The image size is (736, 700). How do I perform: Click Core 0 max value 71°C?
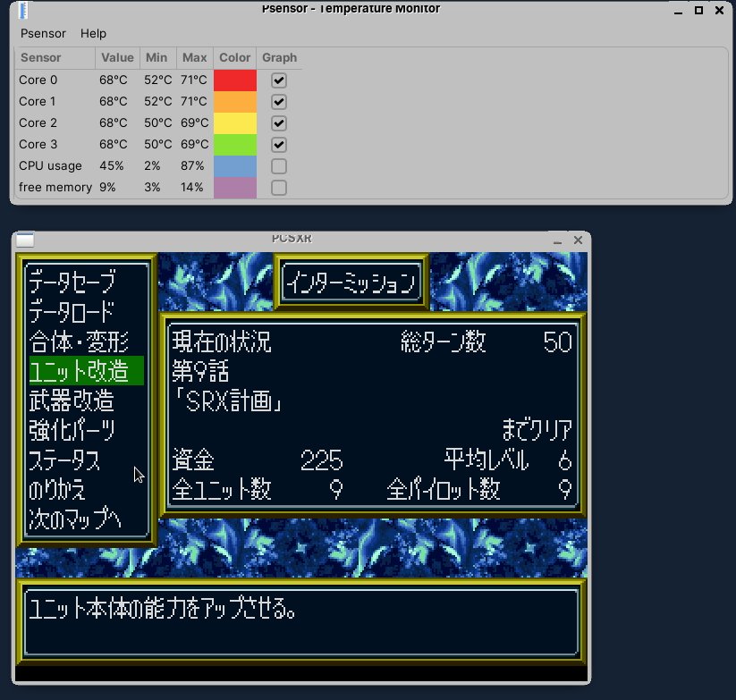click(194, 80)
